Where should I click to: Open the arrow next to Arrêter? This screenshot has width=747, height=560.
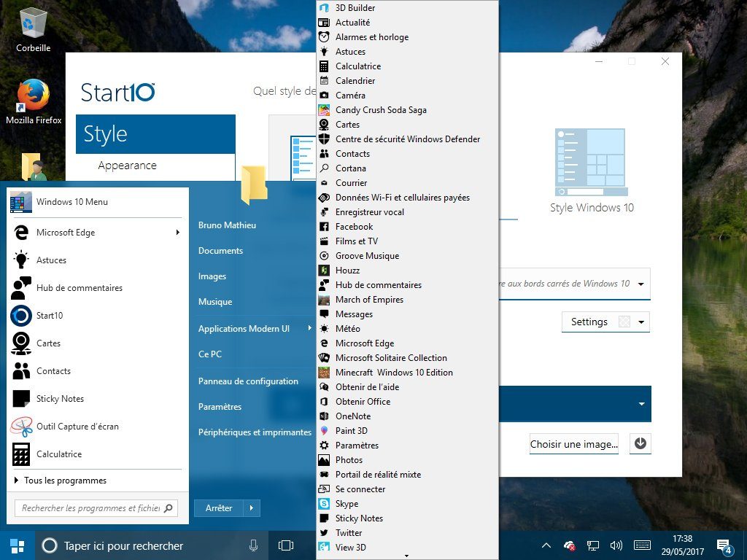tap(252, 508)
